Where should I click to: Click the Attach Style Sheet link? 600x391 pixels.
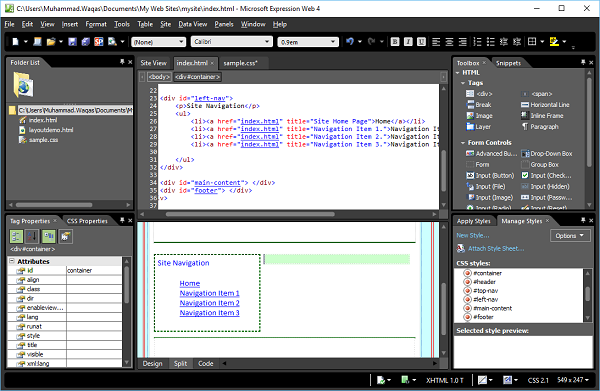click(496, 249)
